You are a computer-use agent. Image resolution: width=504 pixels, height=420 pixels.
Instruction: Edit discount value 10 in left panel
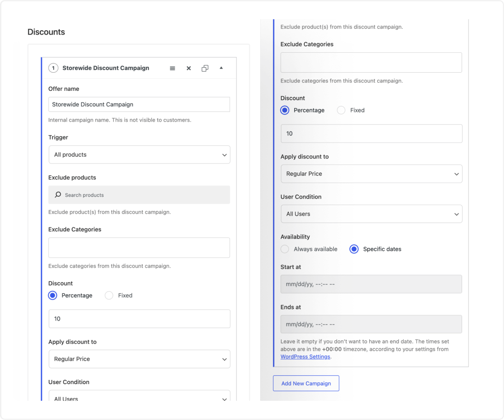139,319
